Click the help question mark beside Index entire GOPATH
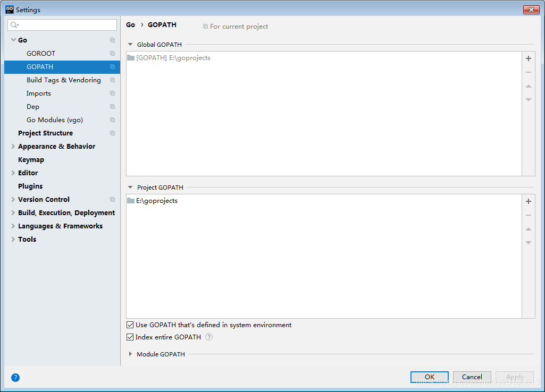 (209, 337)
